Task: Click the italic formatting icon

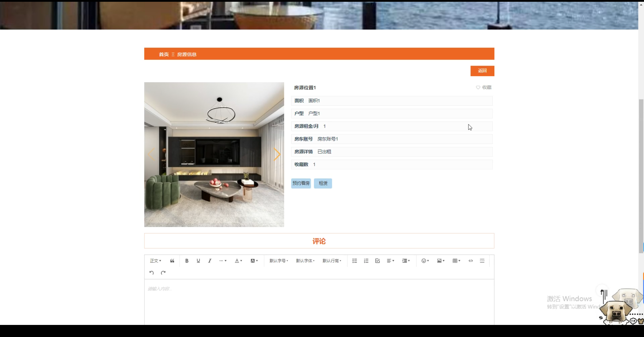Action: (210, 261)
